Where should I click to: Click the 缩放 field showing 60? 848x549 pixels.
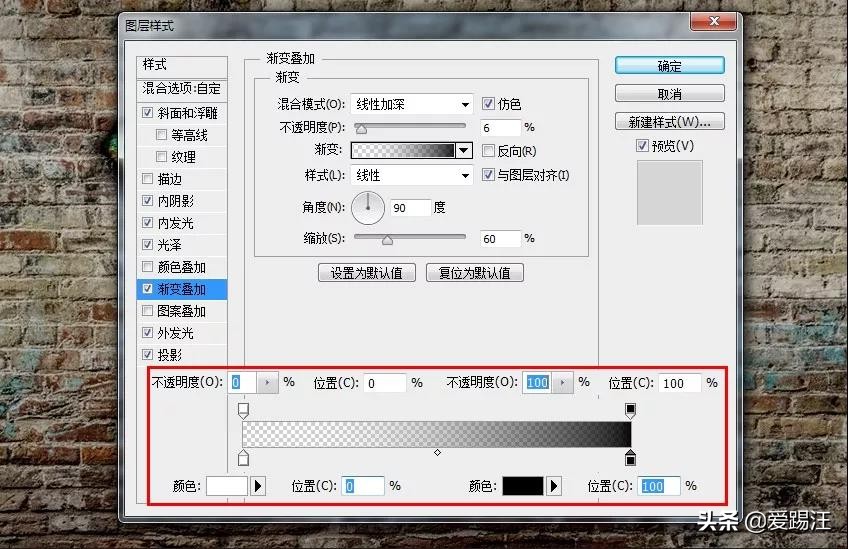point(501,239)
